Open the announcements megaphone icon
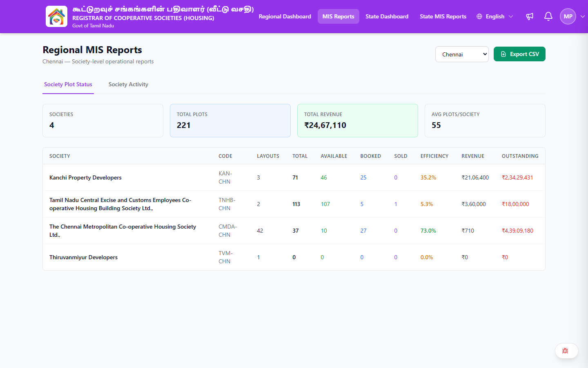 530,16
